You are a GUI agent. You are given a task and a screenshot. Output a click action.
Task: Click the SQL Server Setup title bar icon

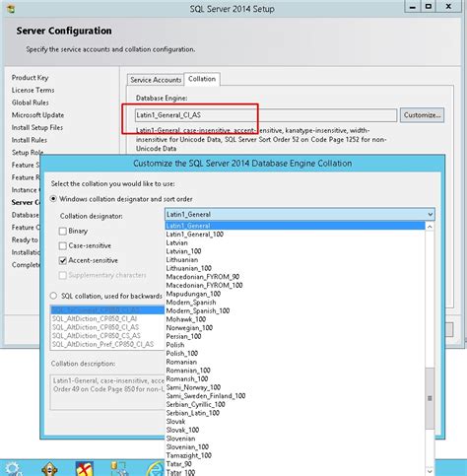(x=11, y=9)
